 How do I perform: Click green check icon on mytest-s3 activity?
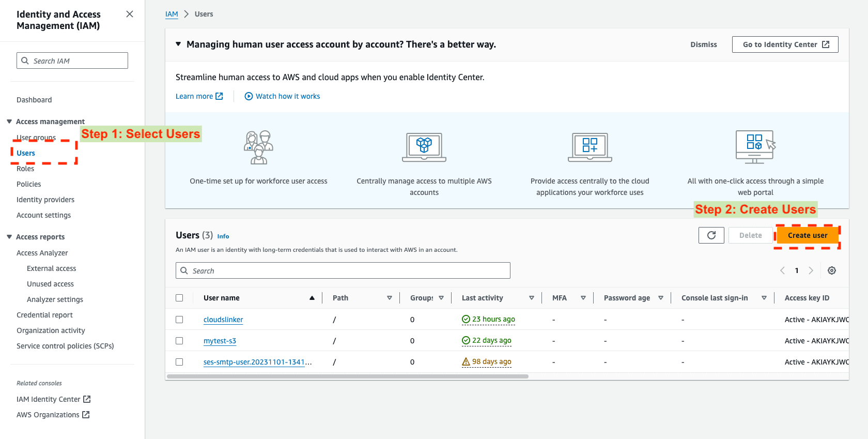coord(466,340)
